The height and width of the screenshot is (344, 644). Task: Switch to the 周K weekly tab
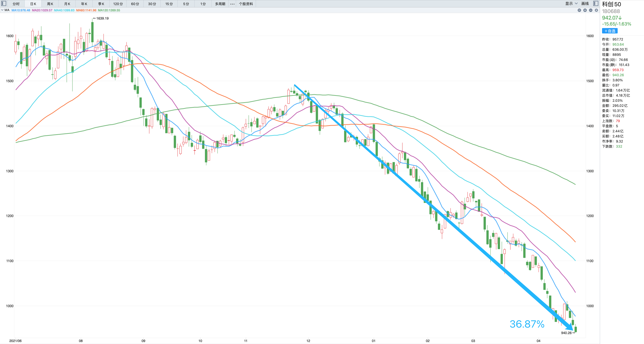click(50, 4)
